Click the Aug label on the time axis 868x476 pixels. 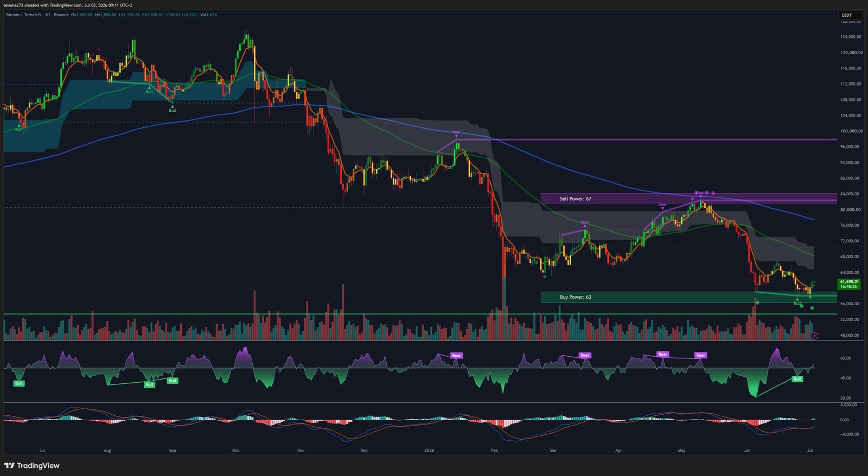[107, 451]
